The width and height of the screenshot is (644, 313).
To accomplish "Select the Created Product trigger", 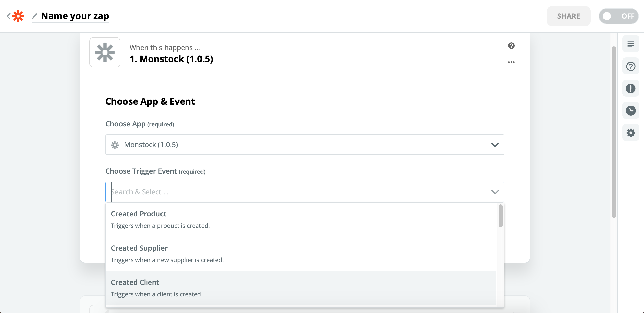I will (x=301, y=220).
